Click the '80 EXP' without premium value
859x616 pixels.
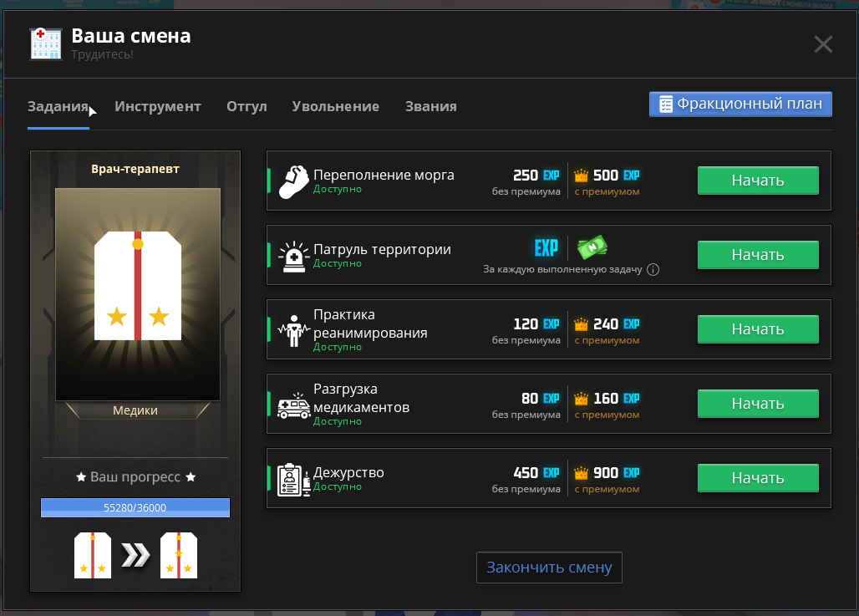[x=540, y=399]
